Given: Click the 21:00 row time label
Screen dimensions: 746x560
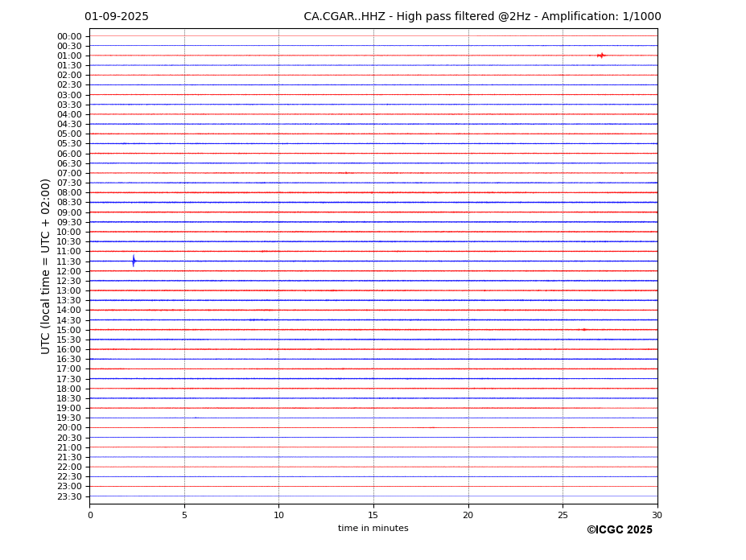Looking at the screenshot, I should (x=69, y=447).
